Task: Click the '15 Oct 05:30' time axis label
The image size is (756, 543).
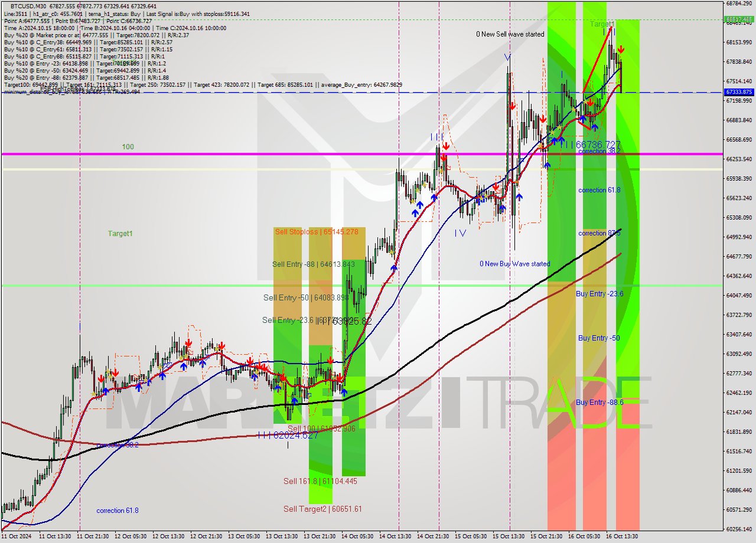Action: 471,537
